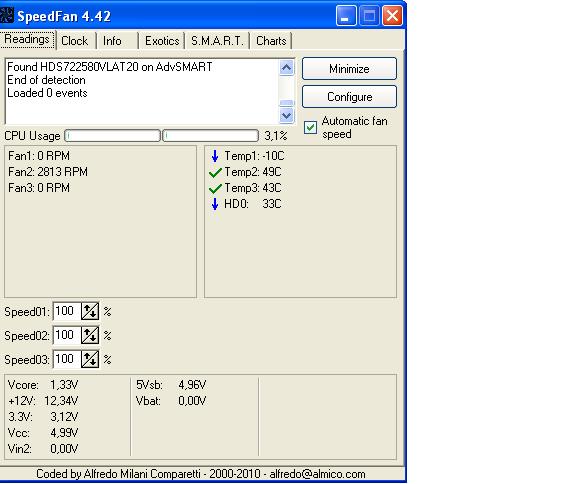Click the 'End of detection' log line

coord(46,80)
